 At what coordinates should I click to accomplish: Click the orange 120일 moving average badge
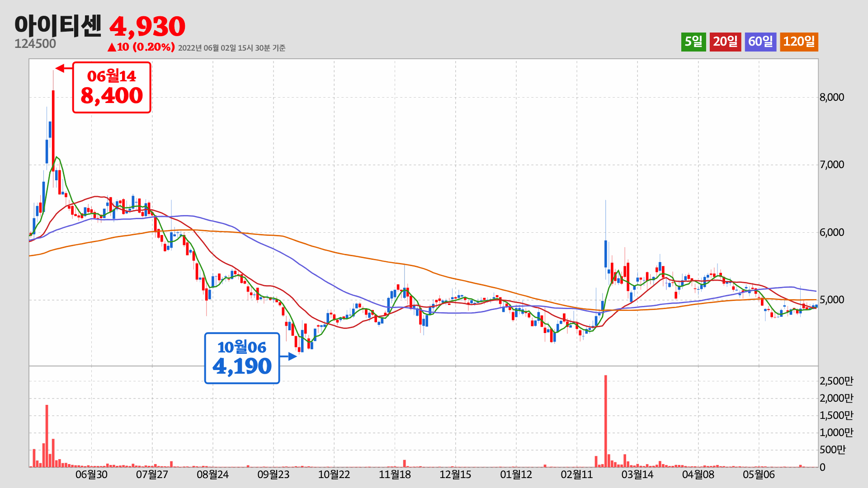(x=799, y=42)
